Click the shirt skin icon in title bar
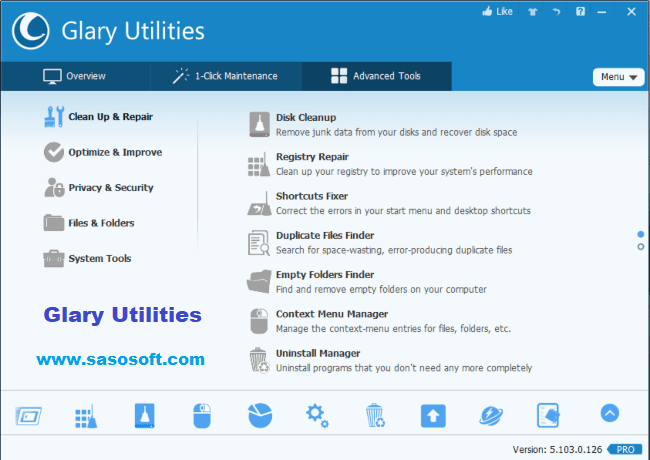 [533, 12]
